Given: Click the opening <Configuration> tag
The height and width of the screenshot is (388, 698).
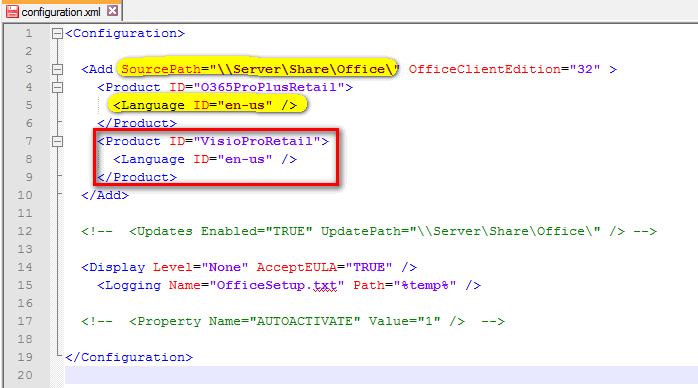Looking at the screenshot, I should tap(125, 33).
